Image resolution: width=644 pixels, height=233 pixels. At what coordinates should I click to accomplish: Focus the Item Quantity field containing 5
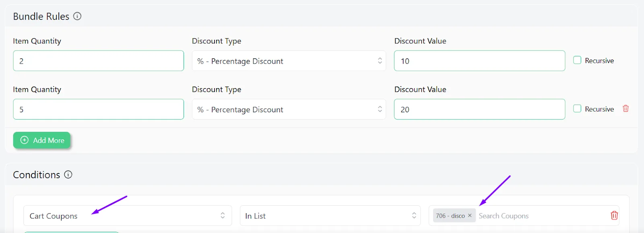click(x=99, y=109)
